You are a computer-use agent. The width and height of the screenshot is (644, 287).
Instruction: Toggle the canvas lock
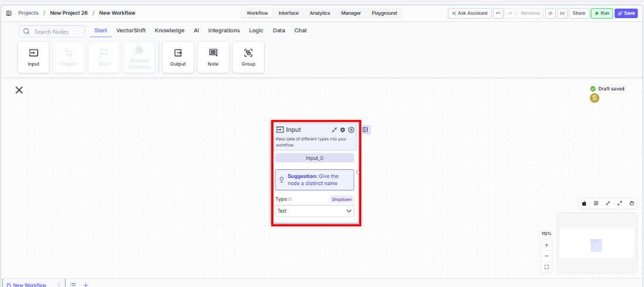click(584, 203)
